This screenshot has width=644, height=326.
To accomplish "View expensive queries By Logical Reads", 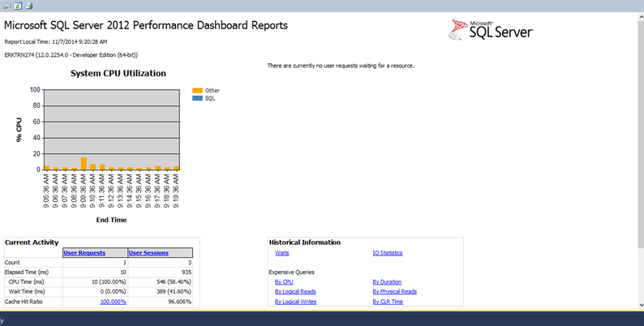I will coord(295,291).
